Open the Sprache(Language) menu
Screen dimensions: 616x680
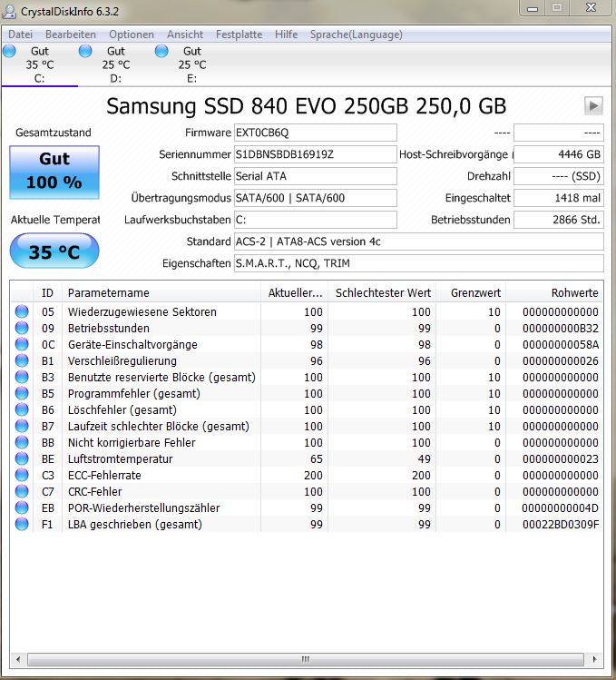357,34
